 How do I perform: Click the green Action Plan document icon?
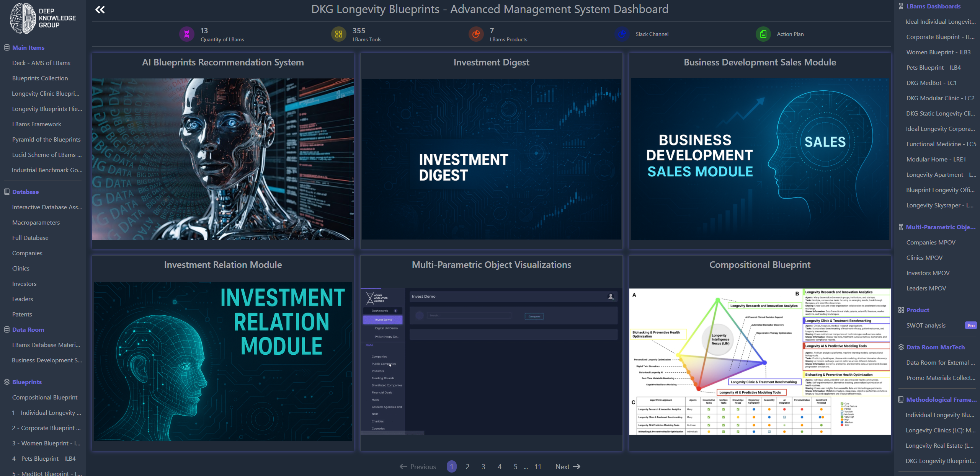[763, 34]
